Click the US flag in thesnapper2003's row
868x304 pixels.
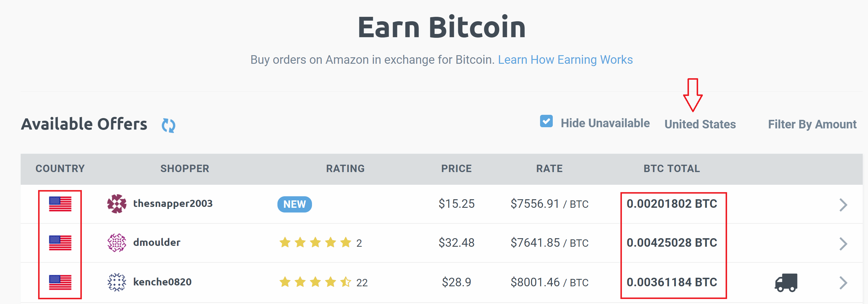tap(60, 204)
